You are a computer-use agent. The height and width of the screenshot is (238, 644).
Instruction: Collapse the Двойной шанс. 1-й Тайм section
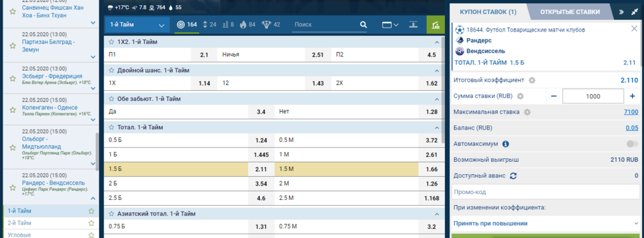pyautogui.click(x=436, y=71)
